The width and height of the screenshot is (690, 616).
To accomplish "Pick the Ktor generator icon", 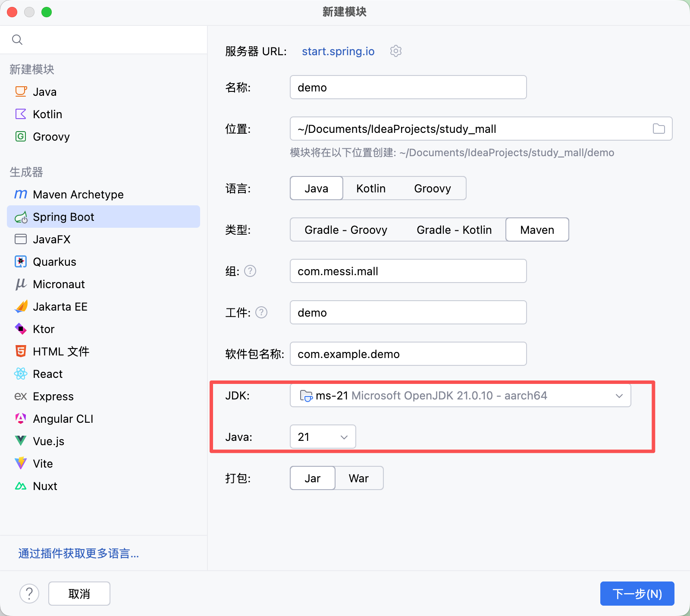I will 21,329.
